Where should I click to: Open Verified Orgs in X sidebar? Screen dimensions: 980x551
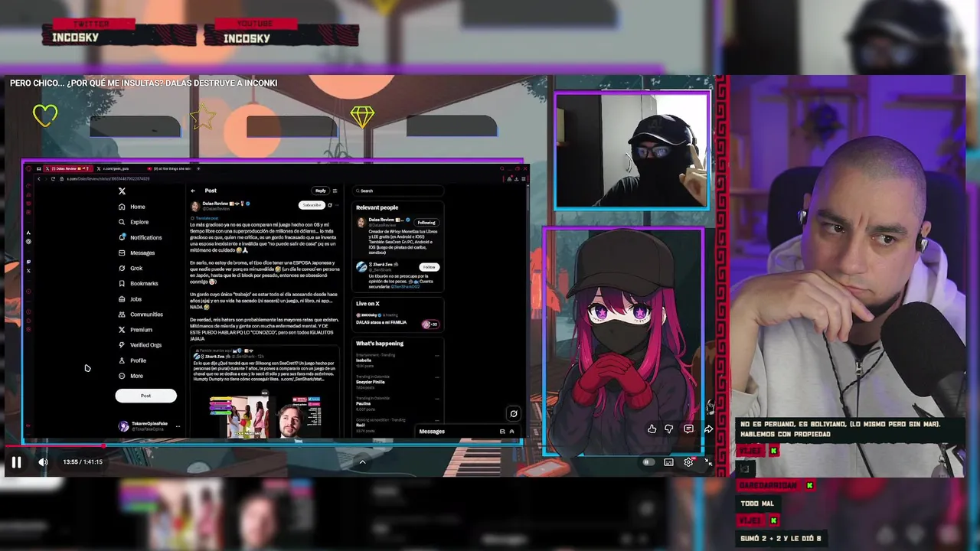coord(139,345)
